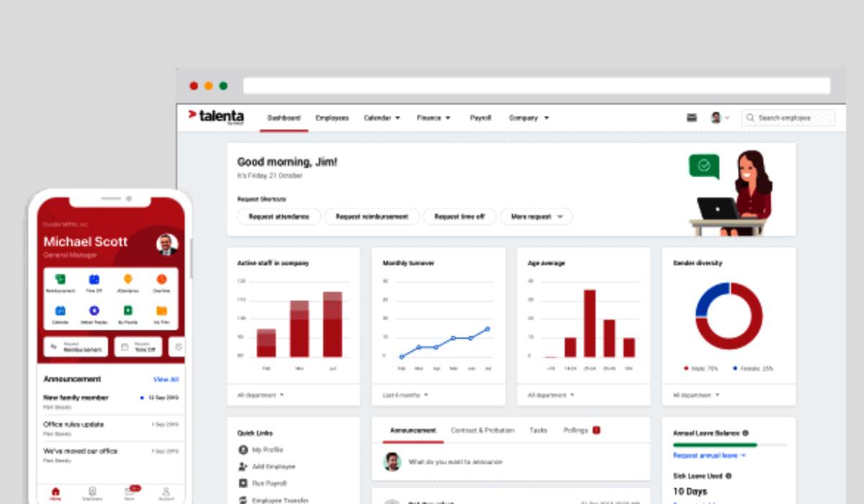Click info icon next to Sick Leave Used
Screen dimensions: 864x504
(729, 476)
